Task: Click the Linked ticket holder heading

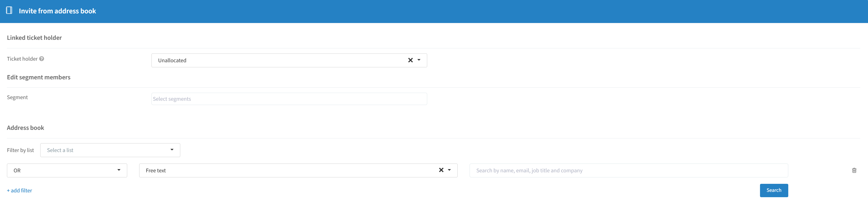Action: (x=34, y=38)
